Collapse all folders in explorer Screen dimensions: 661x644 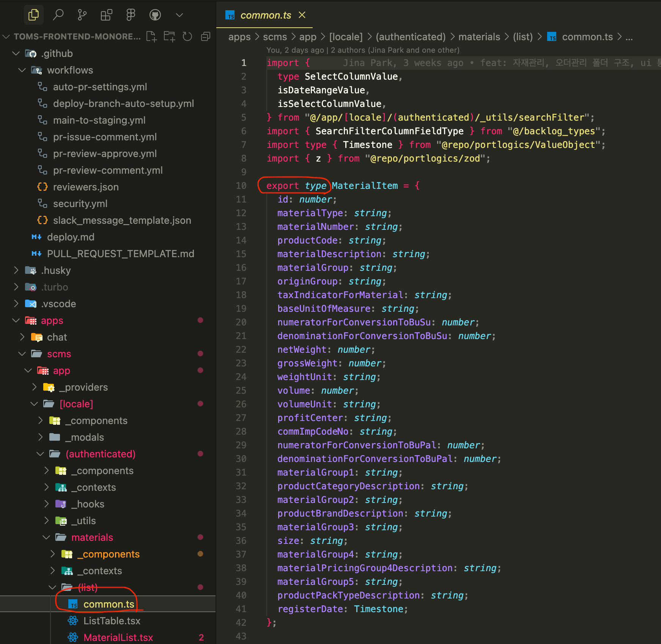point(206,36)
